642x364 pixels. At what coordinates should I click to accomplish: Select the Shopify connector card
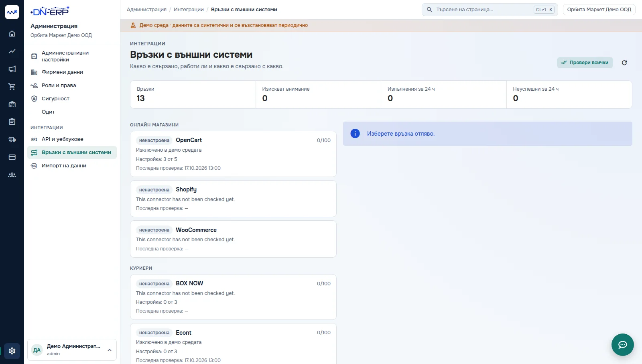[x=233, y=199]
